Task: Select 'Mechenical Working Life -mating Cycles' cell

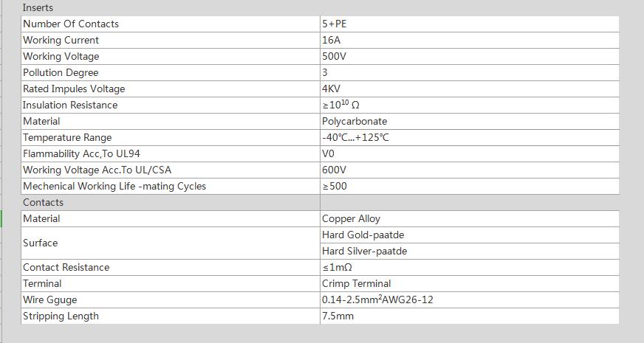Action: coord(171,187)
